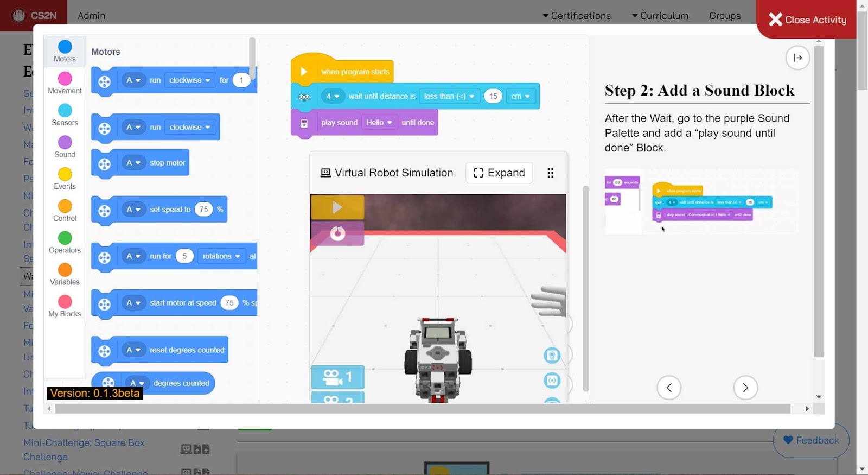Click the brick icon on play sound block
This screenshot has width=868, height=475.
(x=304, y=124)
